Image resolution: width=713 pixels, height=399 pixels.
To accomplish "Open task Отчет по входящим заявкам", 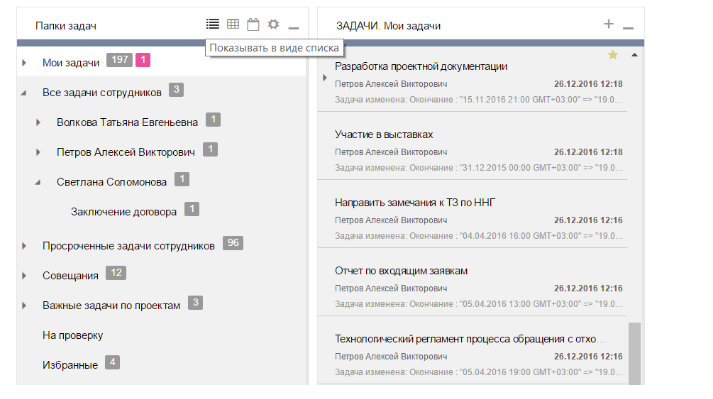I will pos(401,271).
